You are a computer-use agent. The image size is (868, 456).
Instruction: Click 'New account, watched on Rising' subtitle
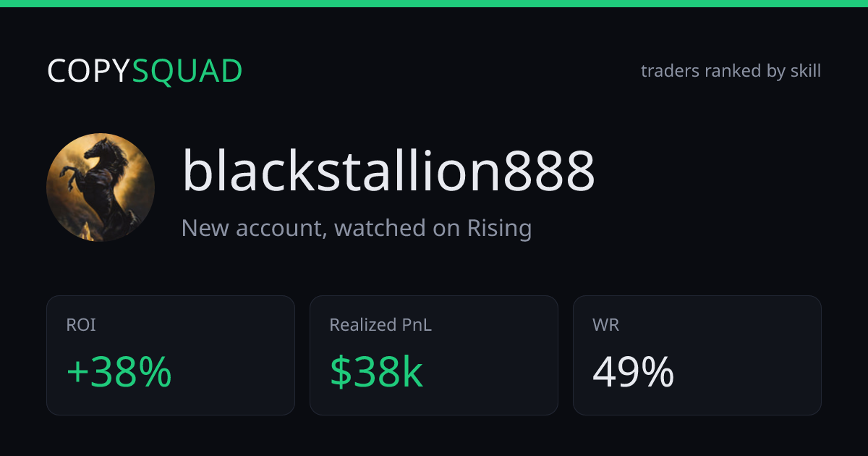[357, 228]
